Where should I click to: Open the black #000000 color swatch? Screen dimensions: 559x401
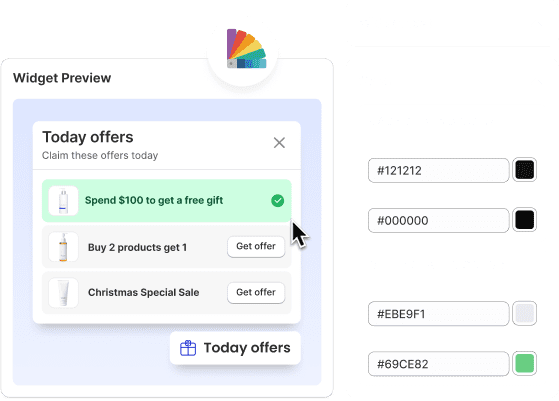tap(524, 220)
